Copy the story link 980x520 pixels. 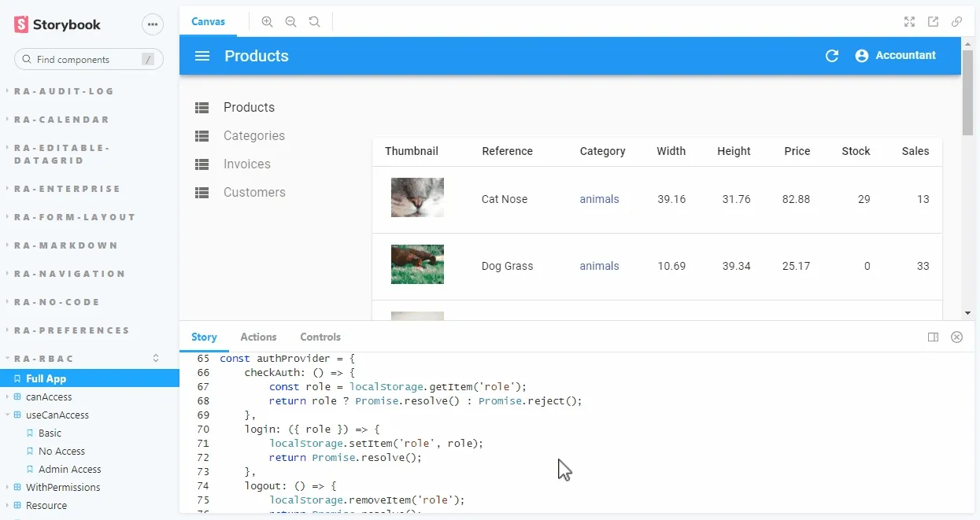tap(957, 21)
